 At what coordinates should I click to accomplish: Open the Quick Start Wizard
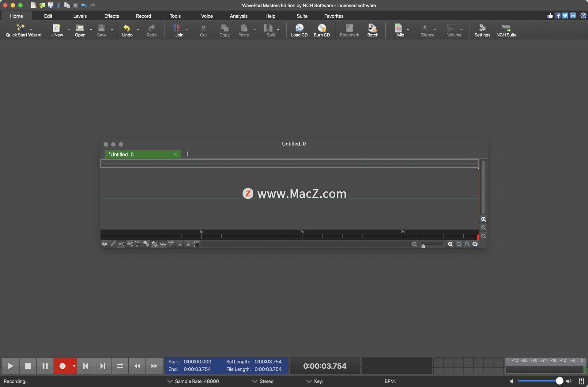(23, 30)
